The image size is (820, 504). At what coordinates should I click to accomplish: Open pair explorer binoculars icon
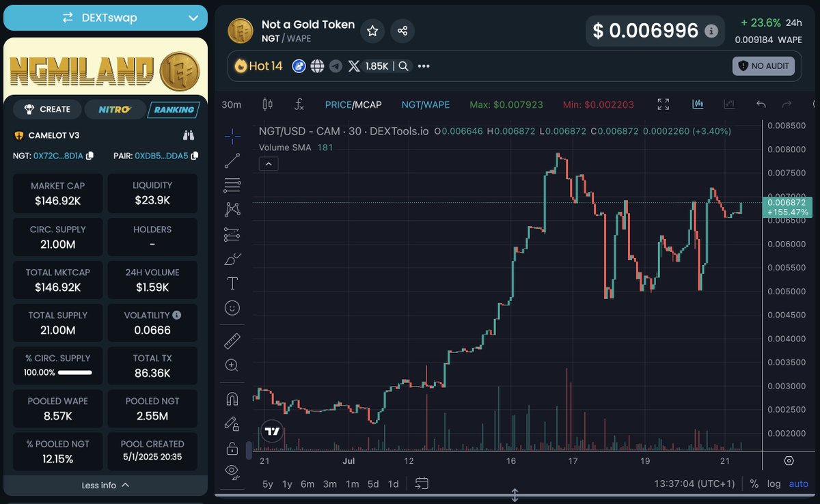point(189,135)
